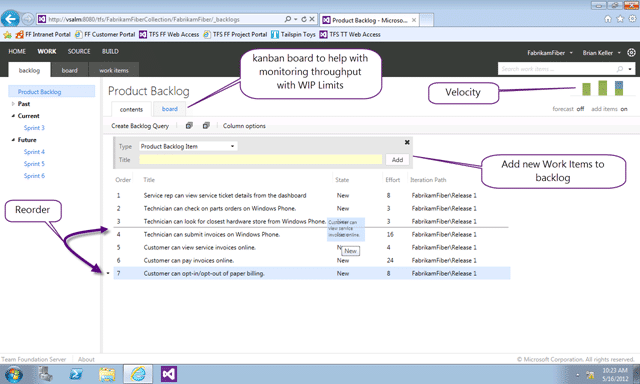Collapse the Current iterations node
This screenshot has width=640, height=384.
(x=13, y=116)
